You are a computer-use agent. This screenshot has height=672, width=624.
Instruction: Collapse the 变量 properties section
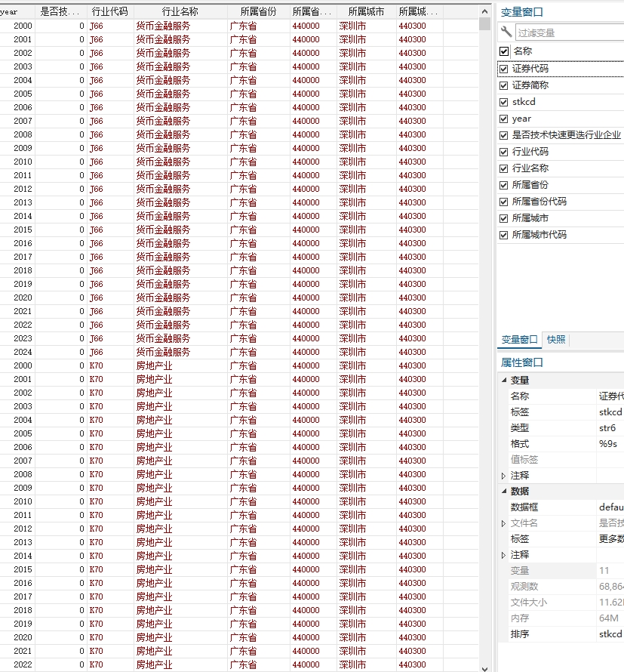pyautogui.click(x=504, y=380)
